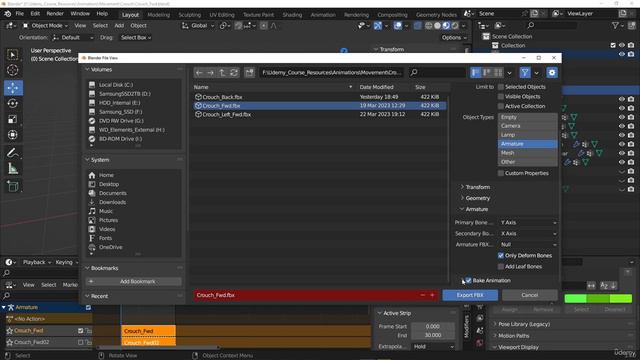Toggle Bake Animation checkbox
This screenshot has width=640, height=360.
point(469,280)
